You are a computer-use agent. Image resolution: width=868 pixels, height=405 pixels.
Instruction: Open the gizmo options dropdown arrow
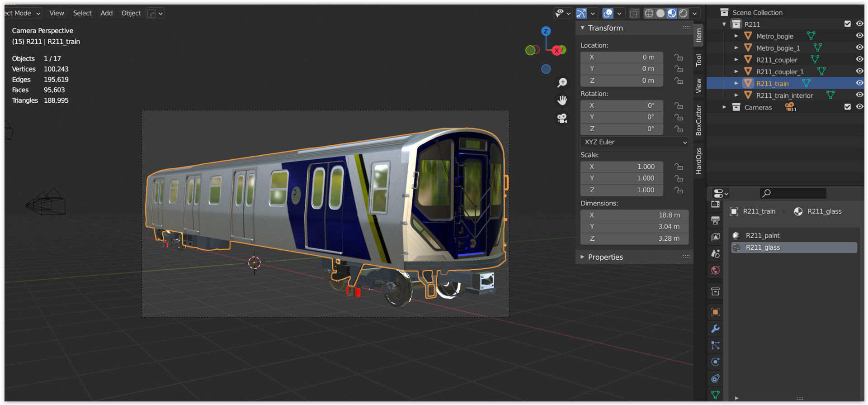pyautogui.click(x=593, y=14)
